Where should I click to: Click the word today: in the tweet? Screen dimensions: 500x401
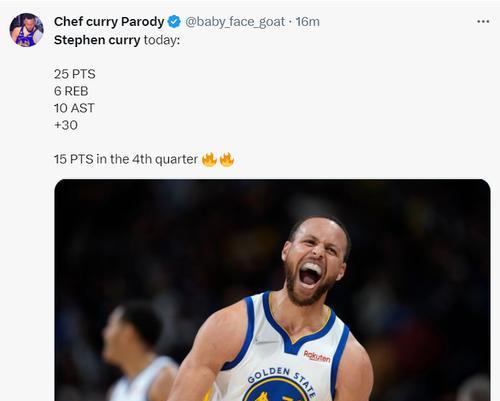(162, 40)
